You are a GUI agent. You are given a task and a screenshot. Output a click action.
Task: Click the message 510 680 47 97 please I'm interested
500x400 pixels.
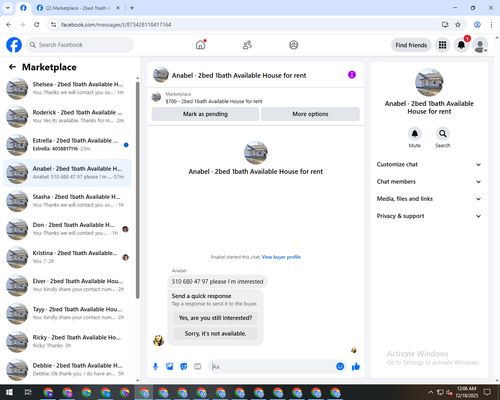217,282
